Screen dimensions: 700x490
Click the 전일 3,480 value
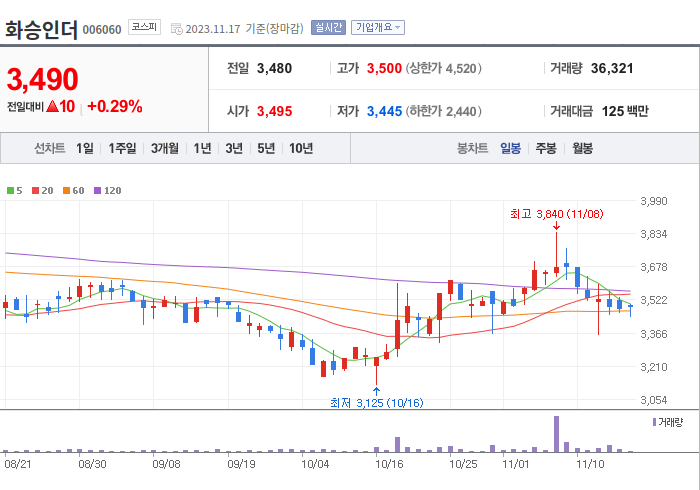click(x=274, y=68)
